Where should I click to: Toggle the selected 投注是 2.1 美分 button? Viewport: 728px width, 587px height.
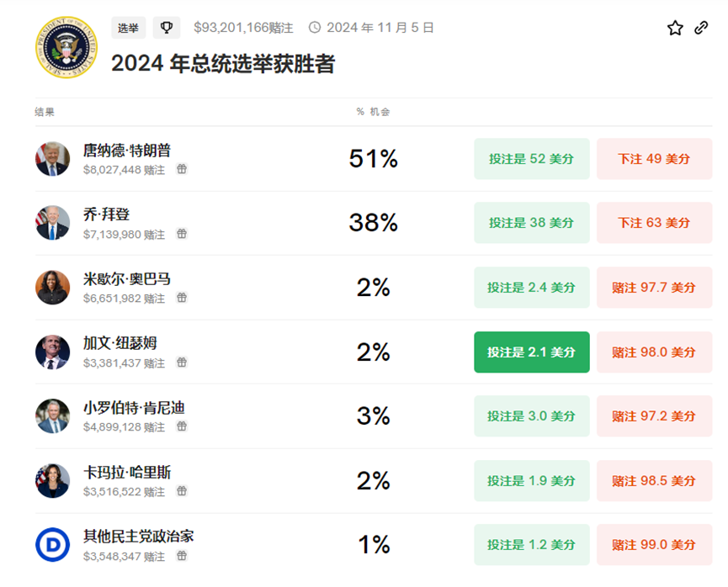pos(531,352)
